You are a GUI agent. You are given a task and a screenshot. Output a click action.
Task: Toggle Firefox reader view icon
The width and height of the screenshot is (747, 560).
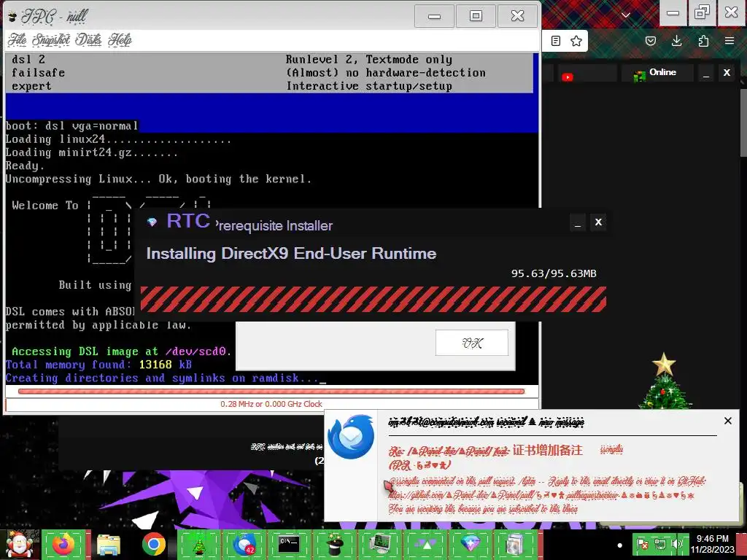point(555,41)
